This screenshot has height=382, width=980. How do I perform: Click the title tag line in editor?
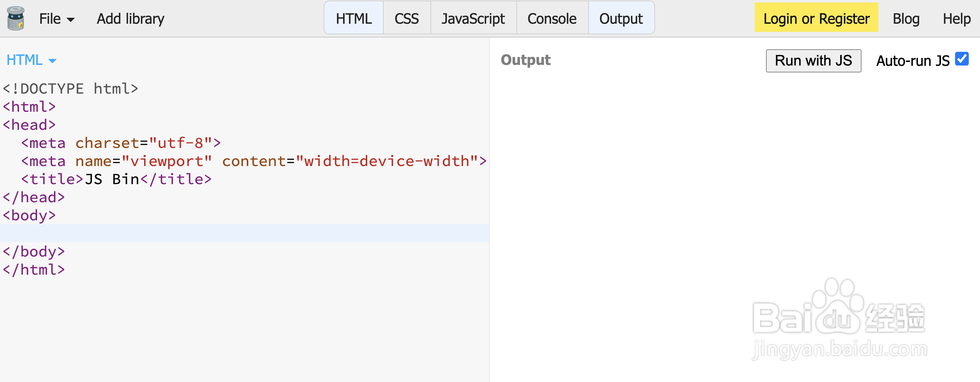point(116,179)
